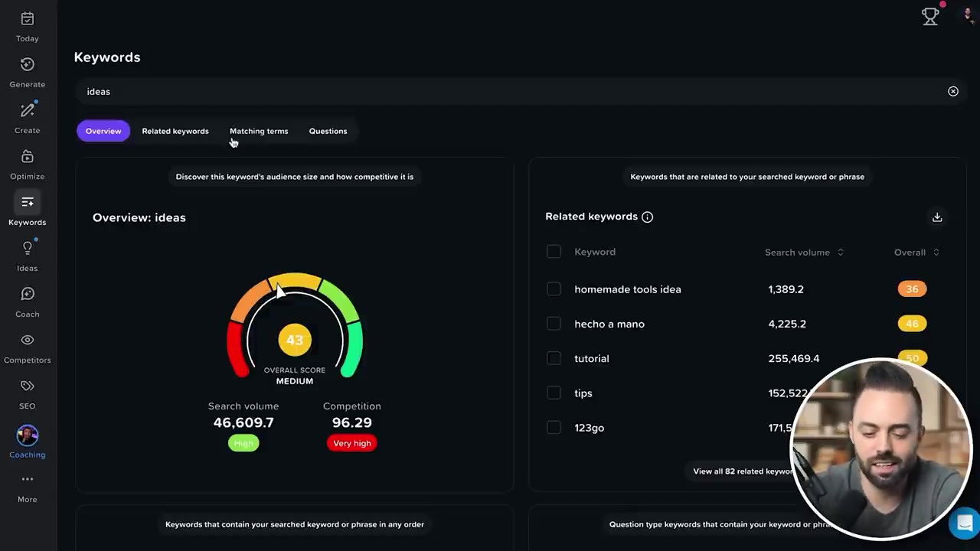The height and width of the screenshot is (551, 980).
Task: Switch to the Questions tab
Action: pos(328,131)
